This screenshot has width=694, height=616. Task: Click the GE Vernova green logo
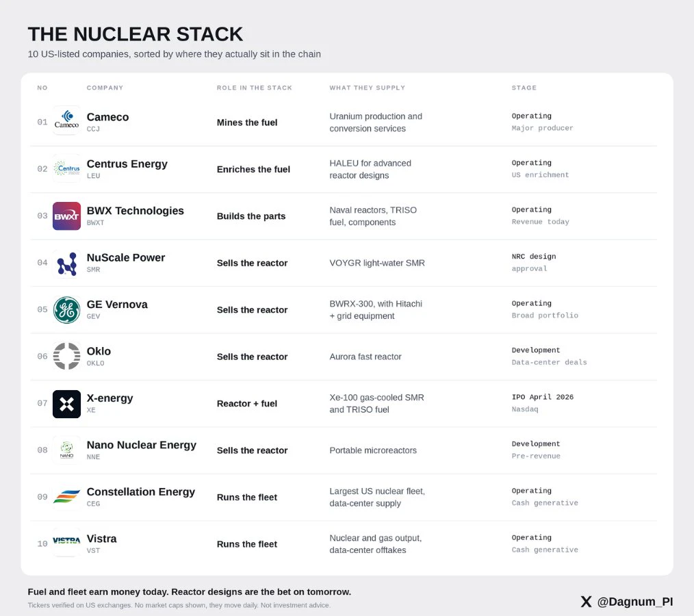66,310
